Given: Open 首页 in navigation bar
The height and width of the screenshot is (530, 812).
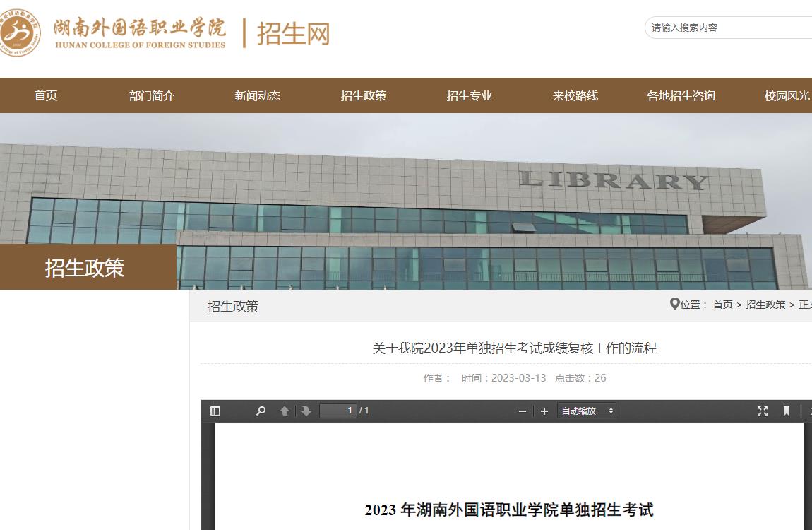Looking at the screenshot, I should tap(46, 95).
